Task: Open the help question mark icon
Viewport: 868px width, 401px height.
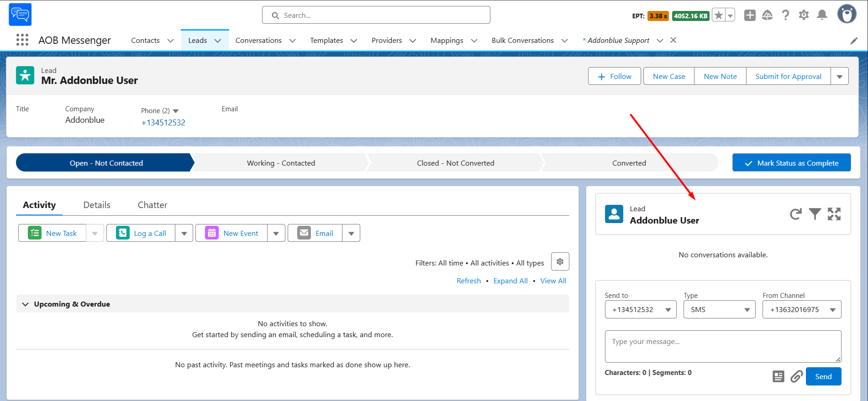Action: point(785,16)
